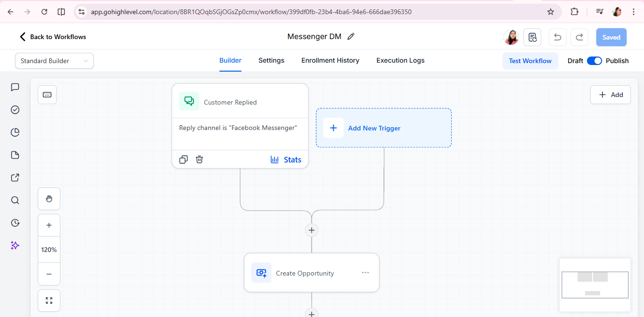Toggle the workflow from Draft to Publish
The height and width of the screenshot is (317, 644).
pyautogui.click(x=595, y=61)
